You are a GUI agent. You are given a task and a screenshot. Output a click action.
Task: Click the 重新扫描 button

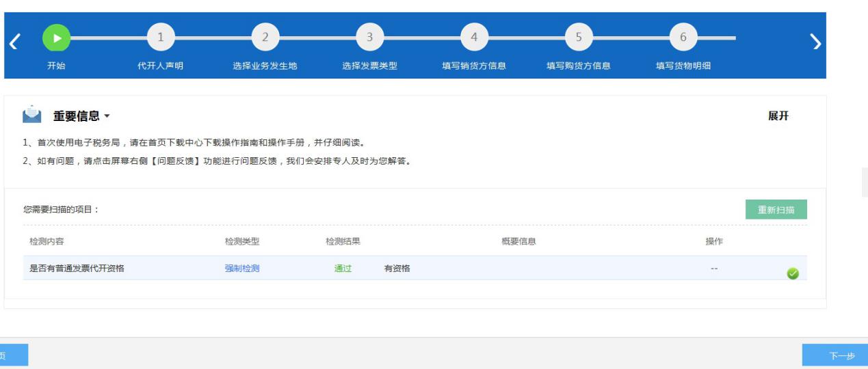[776, 210]
